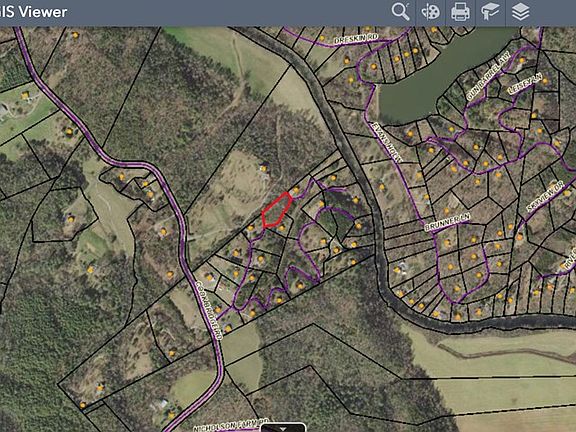
Task: Click the GIS Viewer title text
Action: tap(34, 12)
